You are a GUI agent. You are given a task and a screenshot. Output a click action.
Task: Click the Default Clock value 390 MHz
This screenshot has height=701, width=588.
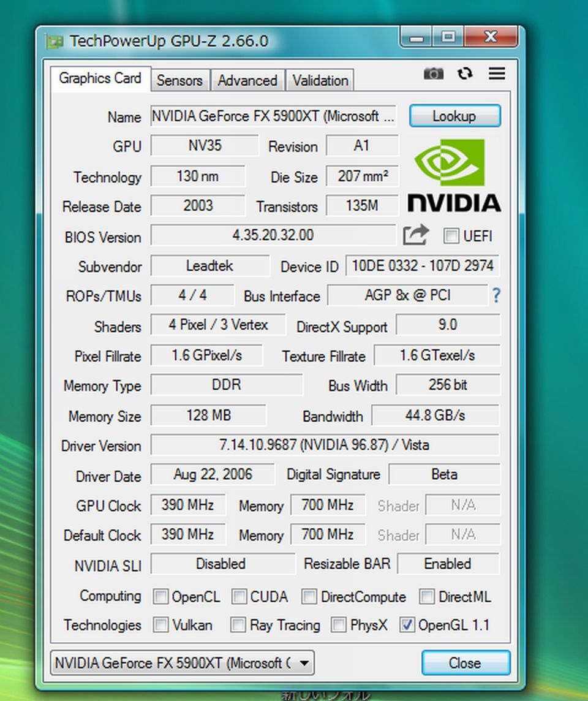pos(188,535)
